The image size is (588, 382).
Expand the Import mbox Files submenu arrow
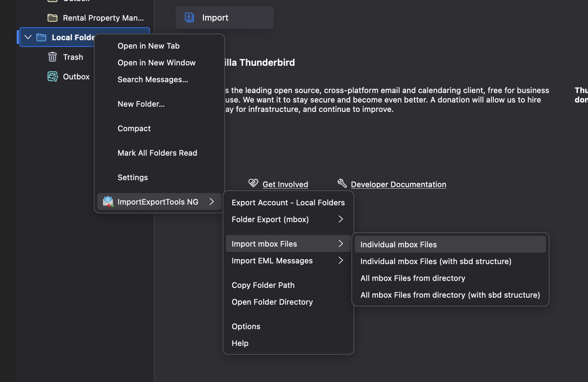(x=341, y=243)
